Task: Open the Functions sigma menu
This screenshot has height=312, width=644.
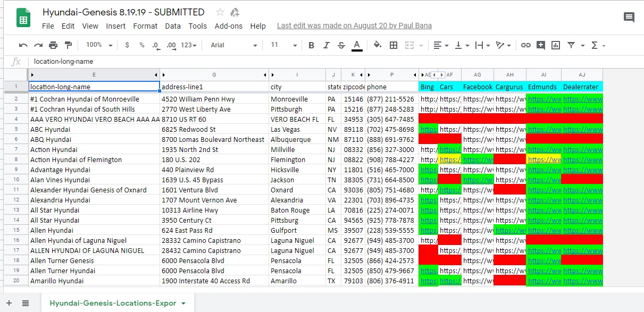Action: pyautogui.click(x=598, y=45)
